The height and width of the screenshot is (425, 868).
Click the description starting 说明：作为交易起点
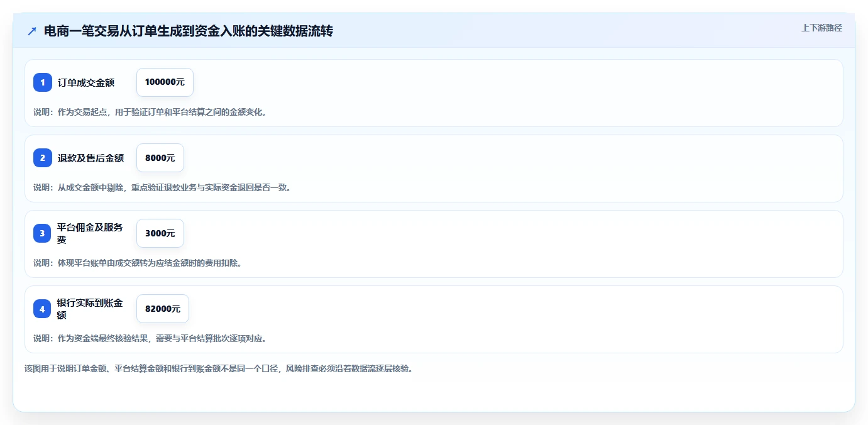[x=150, y=112]
